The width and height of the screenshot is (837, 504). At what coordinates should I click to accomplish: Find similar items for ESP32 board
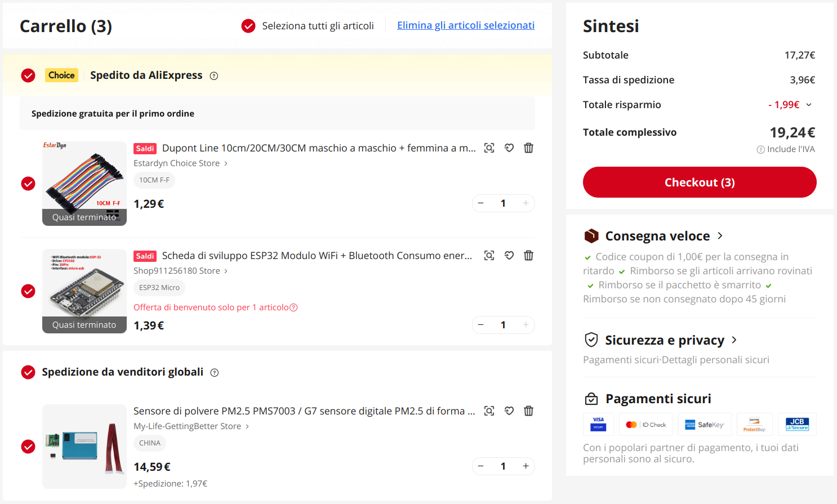click(x=489, y=256)
